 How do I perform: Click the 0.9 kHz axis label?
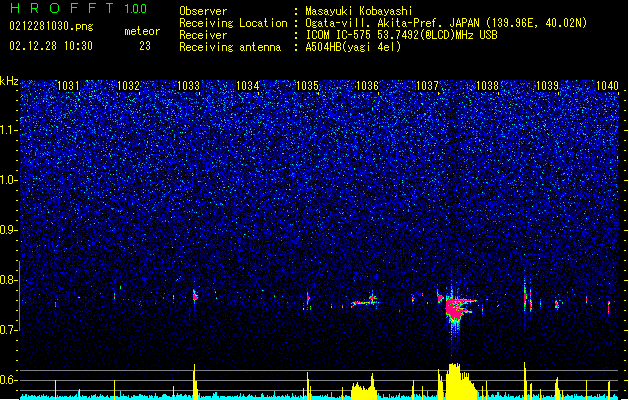click(x=9, y=230)
